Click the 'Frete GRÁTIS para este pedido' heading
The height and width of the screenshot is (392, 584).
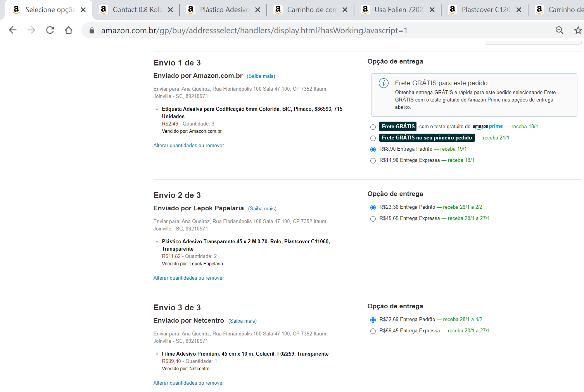tap(442, 83)
